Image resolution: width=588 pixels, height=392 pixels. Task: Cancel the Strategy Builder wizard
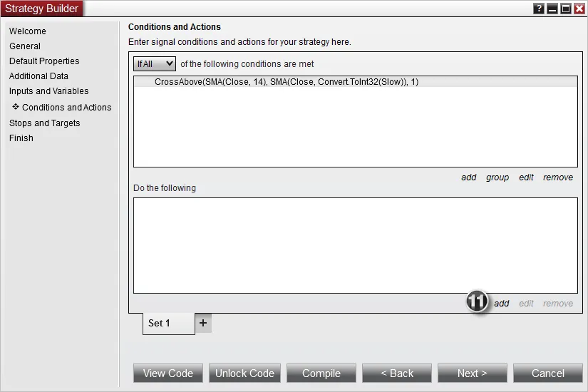(x=548, y=373)
